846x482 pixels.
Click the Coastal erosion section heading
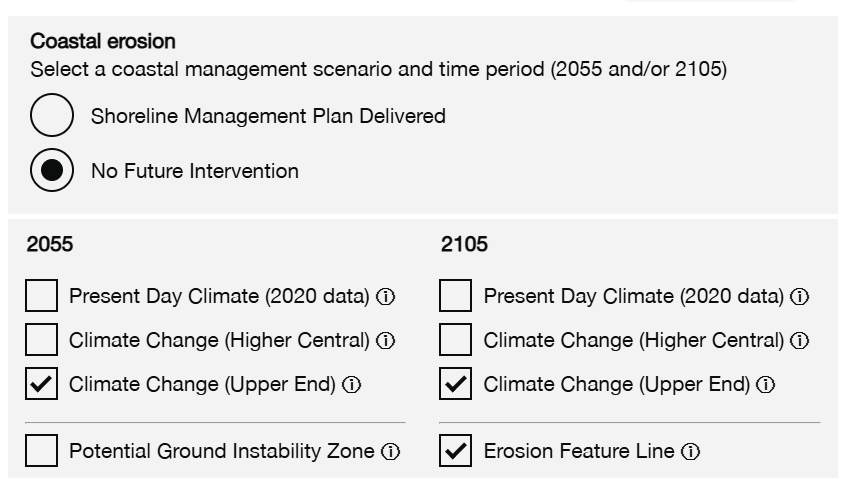103,42
